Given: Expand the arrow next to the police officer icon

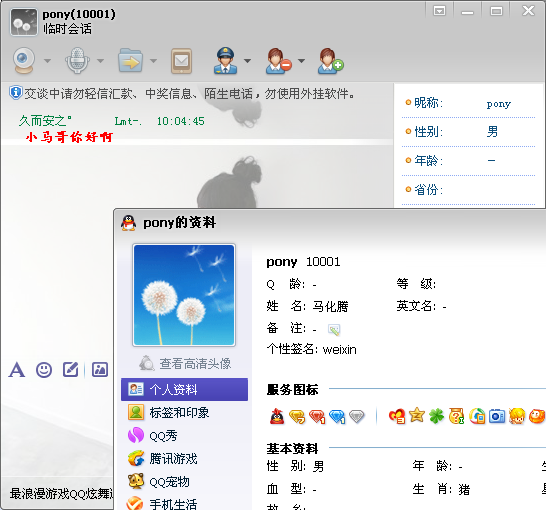Looking at the screenshot, I should click(x=247, y=61).
